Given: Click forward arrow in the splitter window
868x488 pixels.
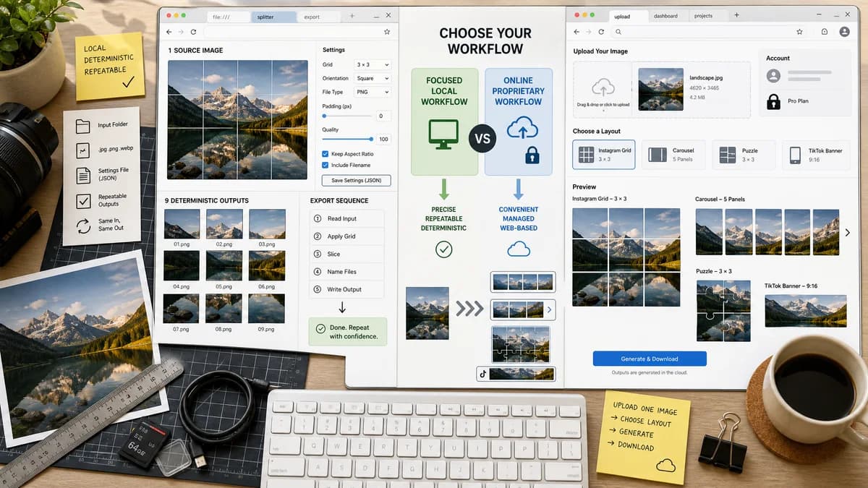Looking at the screenshot, I should pos(181,32).
